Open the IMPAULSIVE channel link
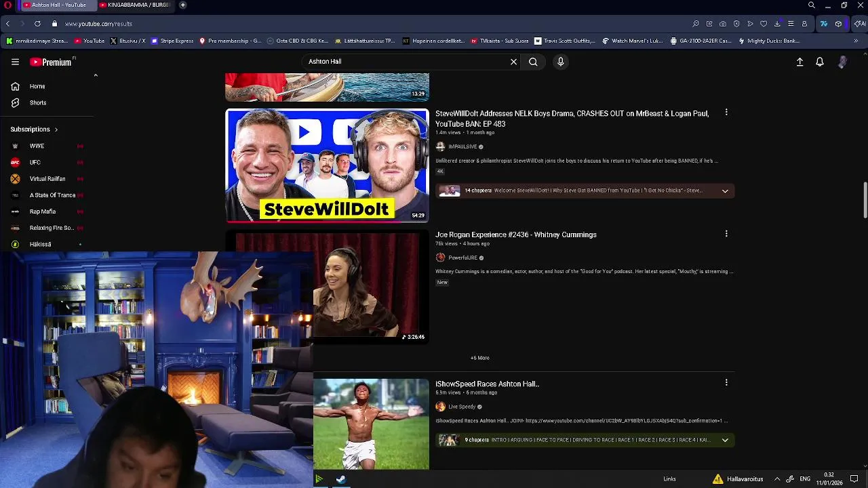The height and width of the screenshot is (488, 868). 462,146
